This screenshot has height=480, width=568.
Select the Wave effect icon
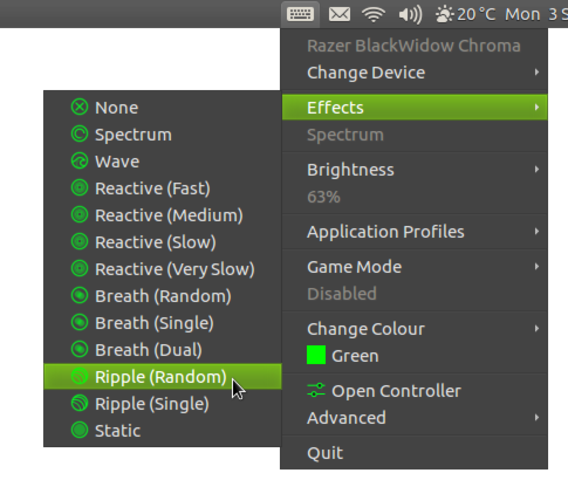(80, 161)
